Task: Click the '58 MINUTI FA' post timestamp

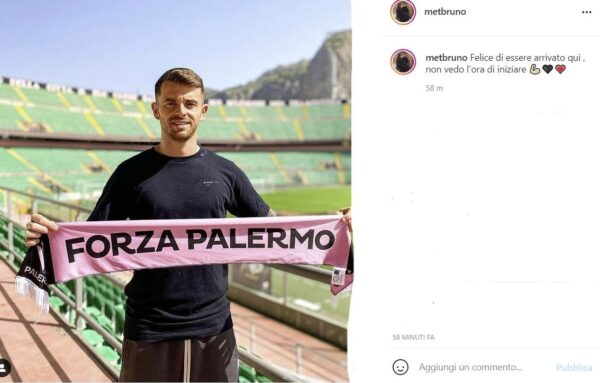Action: click(414, 337)
